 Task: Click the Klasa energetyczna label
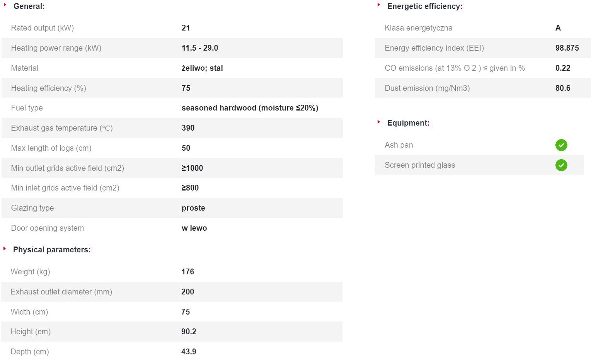coord(418,28)
